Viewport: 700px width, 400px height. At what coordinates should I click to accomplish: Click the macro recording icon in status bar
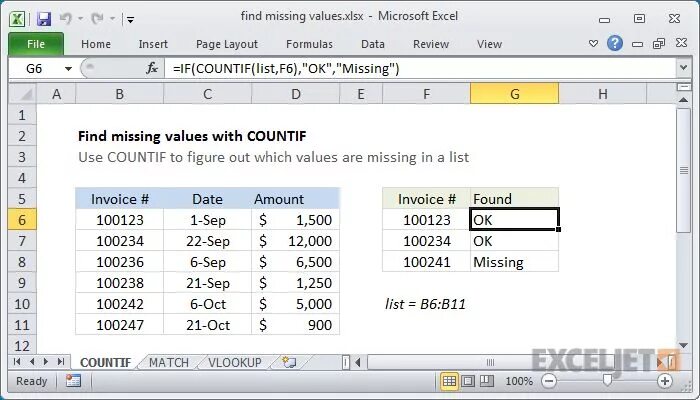pos(73,381)
